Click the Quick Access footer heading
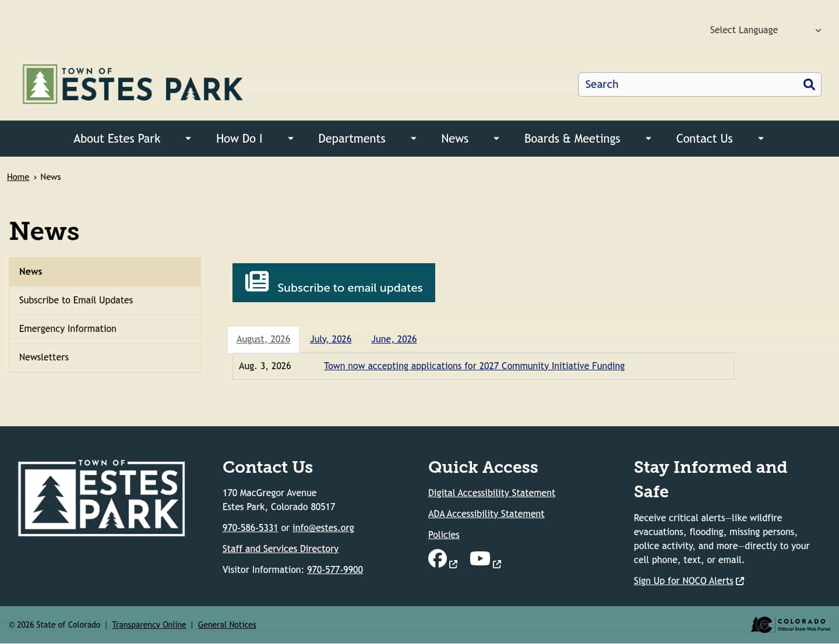839x644 pixels. [483, 467]
